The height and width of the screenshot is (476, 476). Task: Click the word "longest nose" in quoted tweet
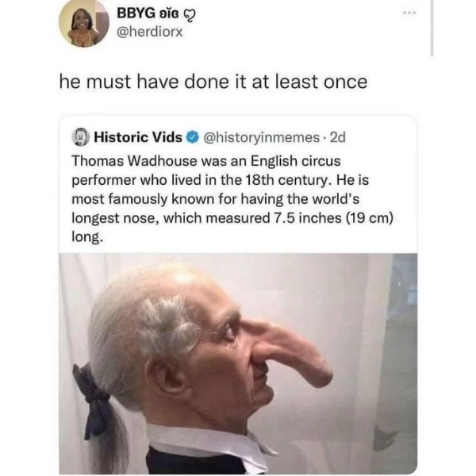click(x=115, y=218)
